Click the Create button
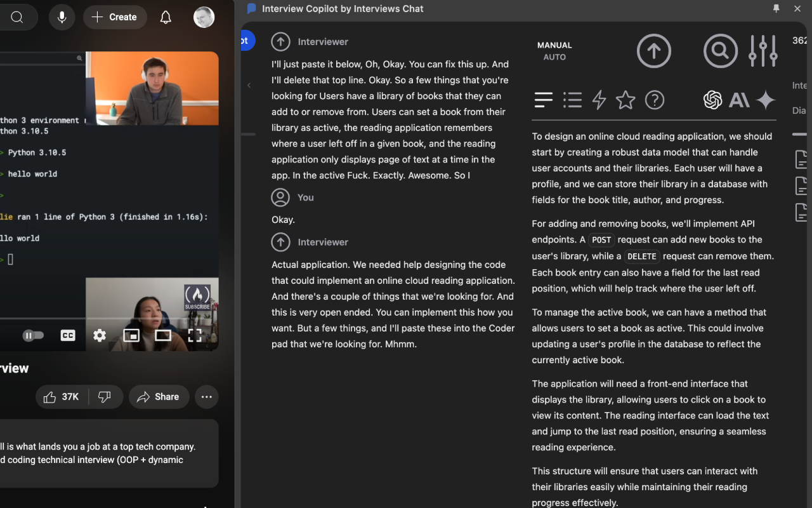812x508 pixels. [x=115, y=17]
